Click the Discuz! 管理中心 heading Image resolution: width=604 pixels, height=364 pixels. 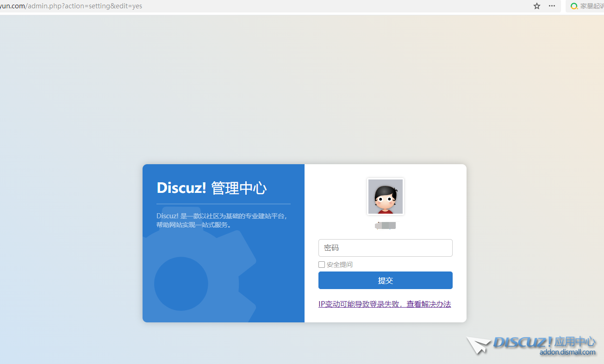coord(212,188)
